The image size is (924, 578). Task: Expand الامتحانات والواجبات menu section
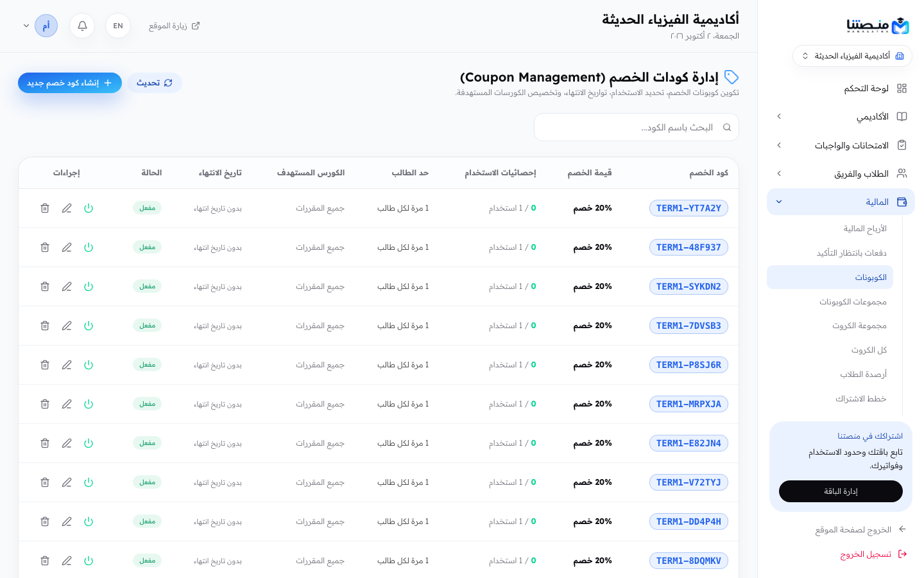pyautogui.click(x=841, y=145)
